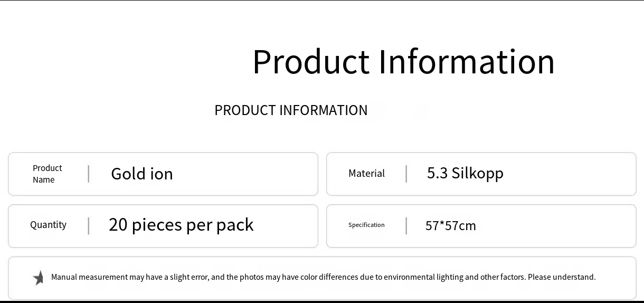Click the Quantity label

point(48,225)
